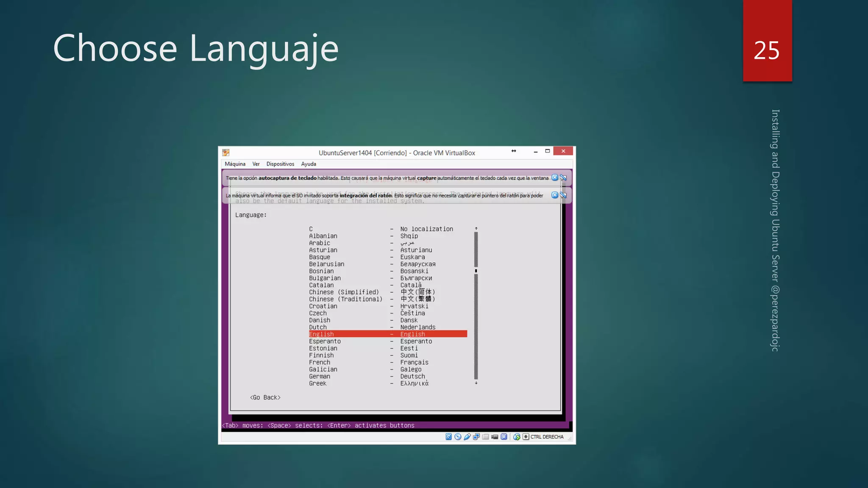The height and width of the screenshot is (488, 868).
Task: Click the video capture camera icon
Action: tap(495, 437)
